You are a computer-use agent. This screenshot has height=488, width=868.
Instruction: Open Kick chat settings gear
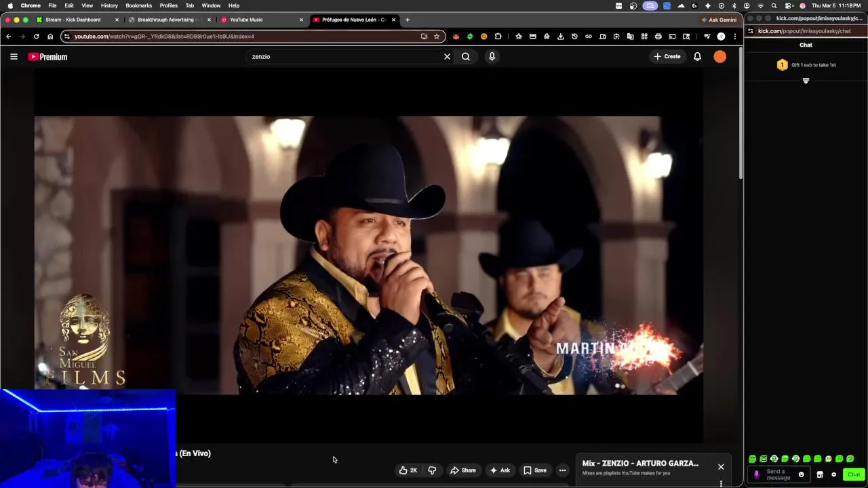coord(833,474)
